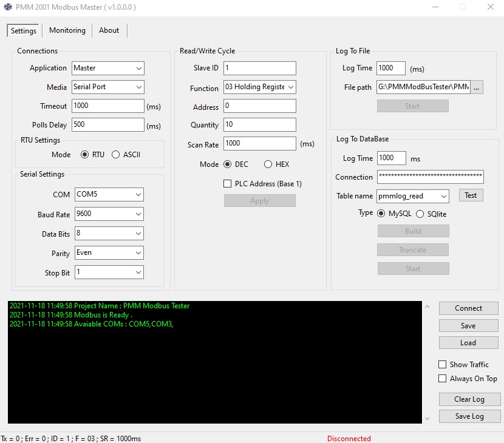This screenshot has width=504, height=443.
Task: Click the red Disconnected status text
Action: [349, 439]
